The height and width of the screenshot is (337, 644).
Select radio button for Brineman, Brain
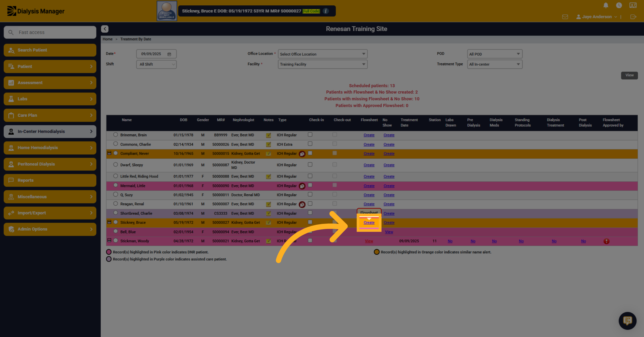[x=115, y=135]
